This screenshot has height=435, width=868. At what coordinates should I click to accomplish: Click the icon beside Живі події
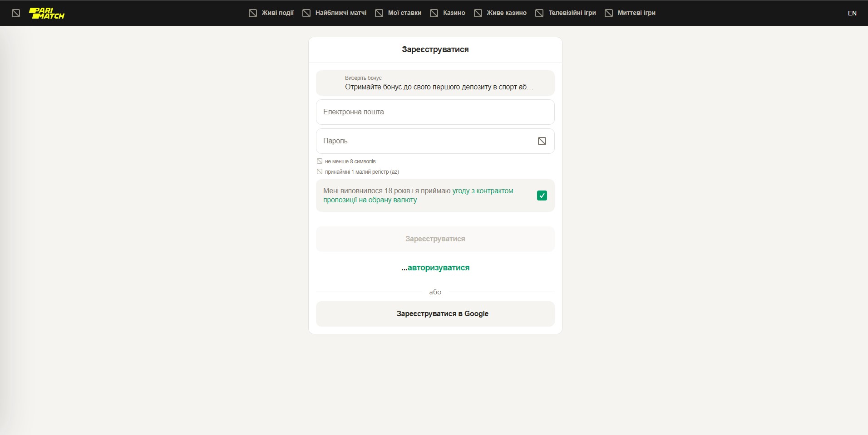pyautogui.click(x=253, y=13)
